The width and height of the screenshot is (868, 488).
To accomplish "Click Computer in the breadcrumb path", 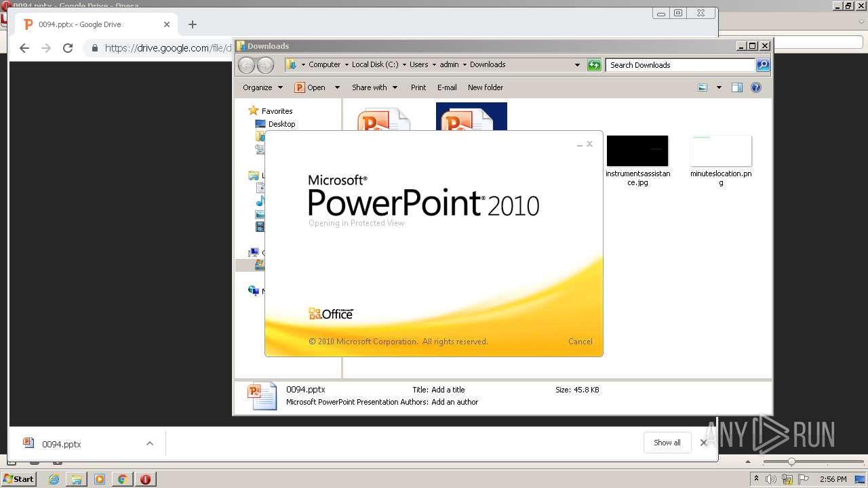I will tap(324, 64).
